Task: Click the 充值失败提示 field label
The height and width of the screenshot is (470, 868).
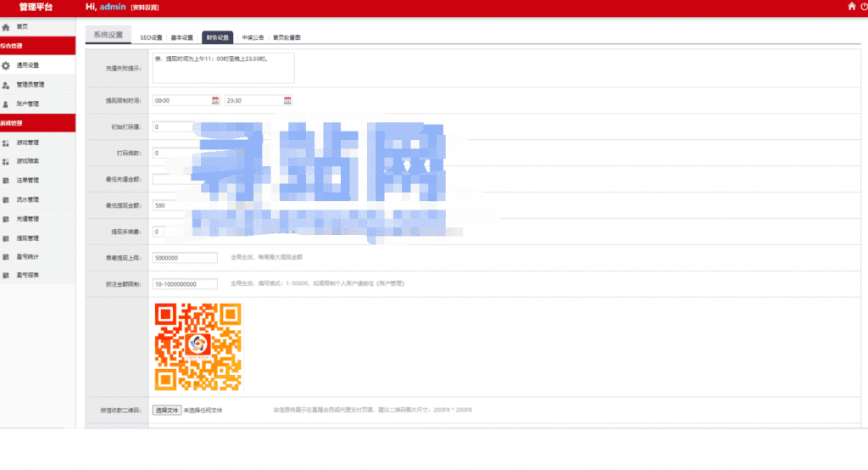Action: pyautogui.click(x=124, y=68)
